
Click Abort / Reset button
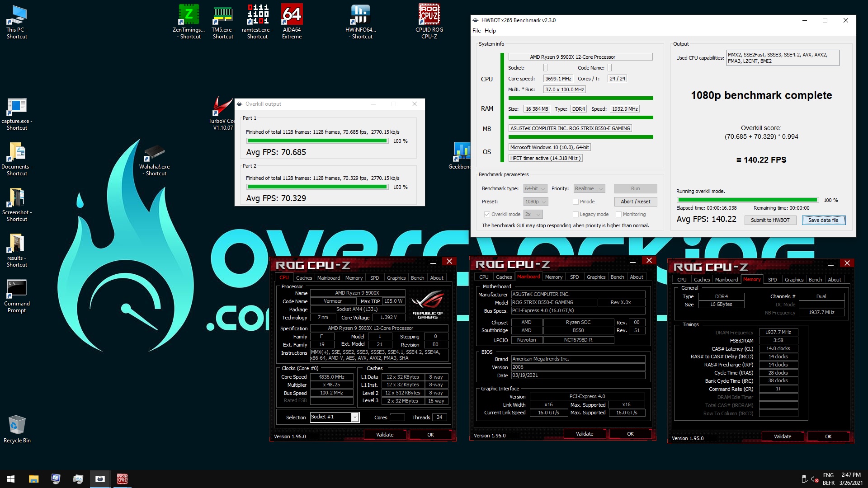click(x=635, y=202)
